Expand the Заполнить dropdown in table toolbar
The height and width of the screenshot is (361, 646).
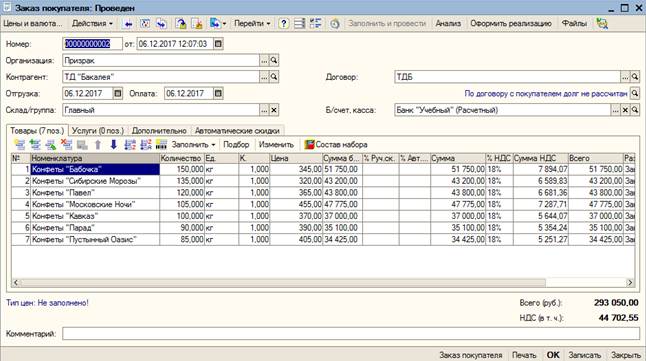[193, 145]
